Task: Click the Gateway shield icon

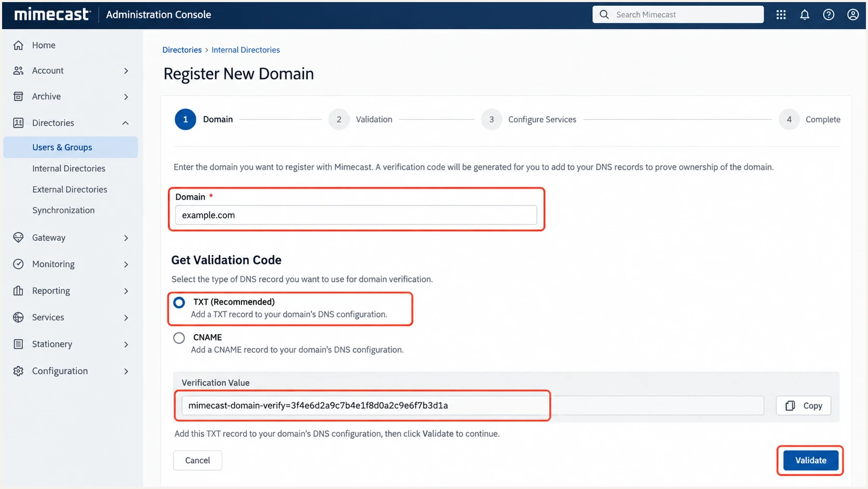Action: pos(18,237)
